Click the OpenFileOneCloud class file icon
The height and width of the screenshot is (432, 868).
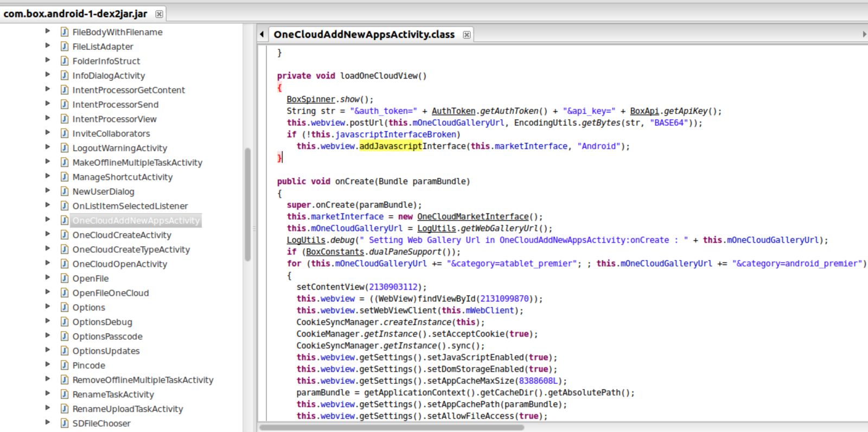(x=65, y=293)
